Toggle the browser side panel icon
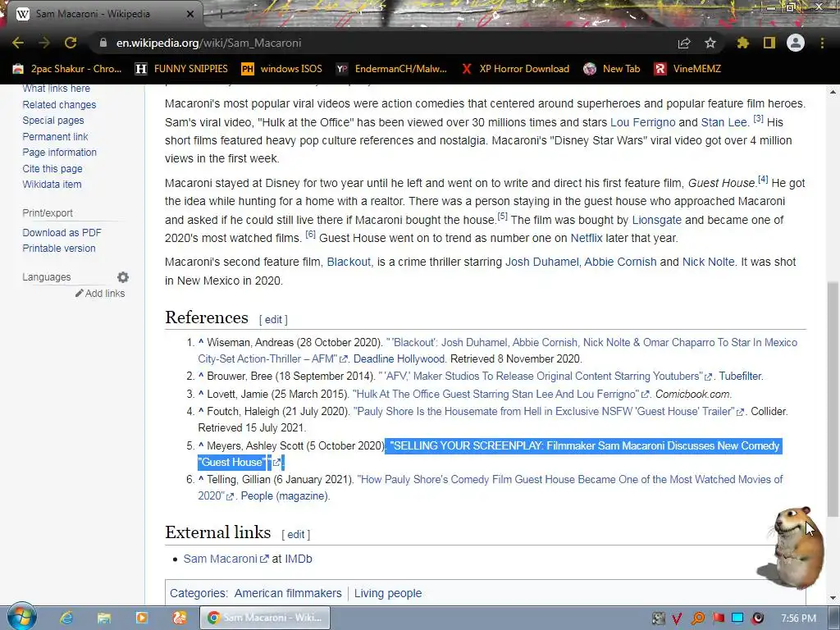 pos(769,43)
